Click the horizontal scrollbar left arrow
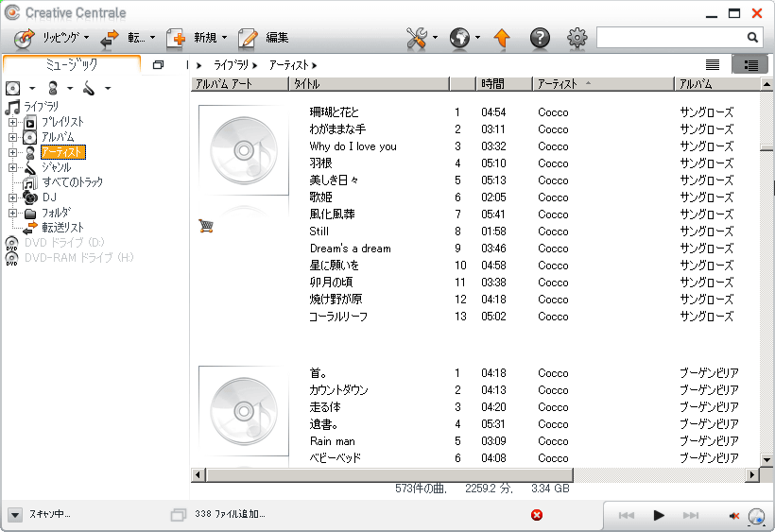 point(198,475)
